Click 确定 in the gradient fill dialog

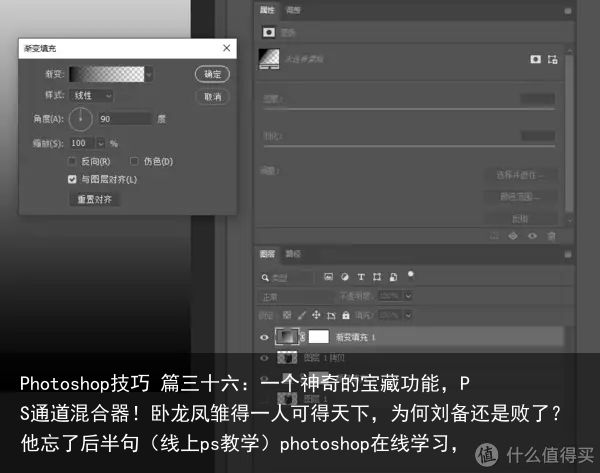pos(212,74)
